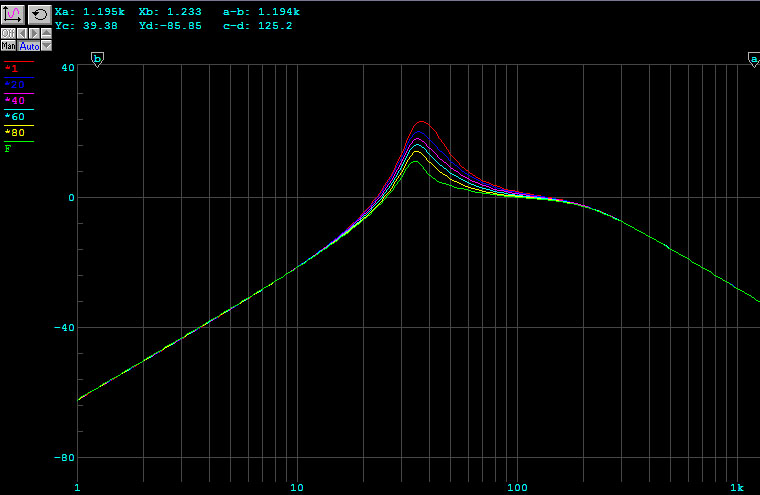Select Man scaling mode

pyautogui.click(x=8, y=46)
